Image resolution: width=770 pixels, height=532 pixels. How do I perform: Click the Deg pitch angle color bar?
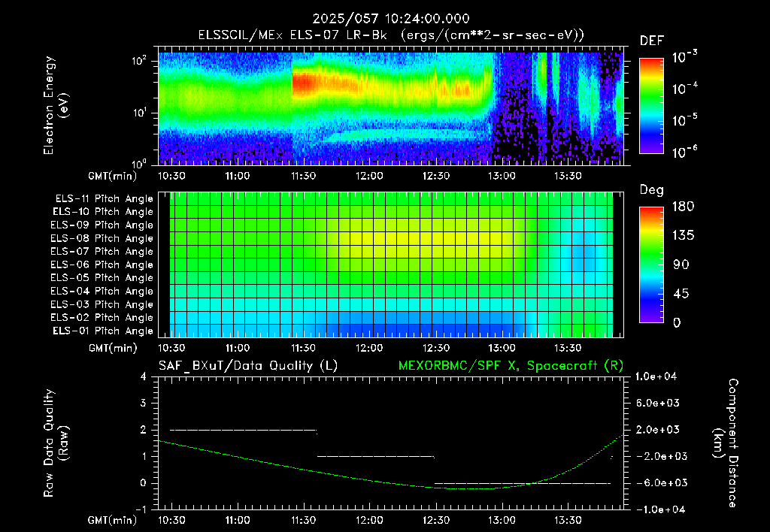coord(651,264)
